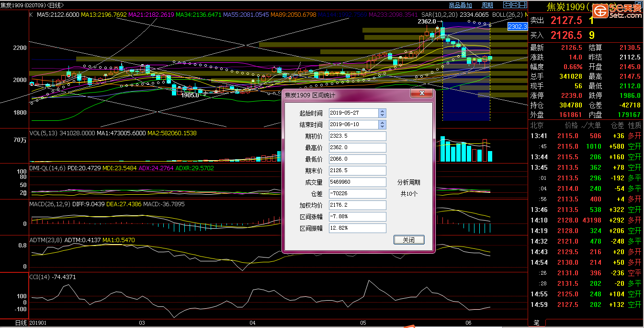This screenshot has width=644, height=328.
Task: Select the 笔 tab under the trade list
Action: [536, 323]
